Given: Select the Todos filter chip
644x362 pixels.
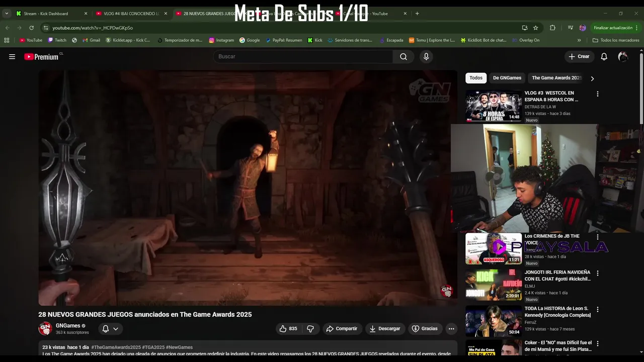Looking at the screenshot, I should [x=476, y=78].
